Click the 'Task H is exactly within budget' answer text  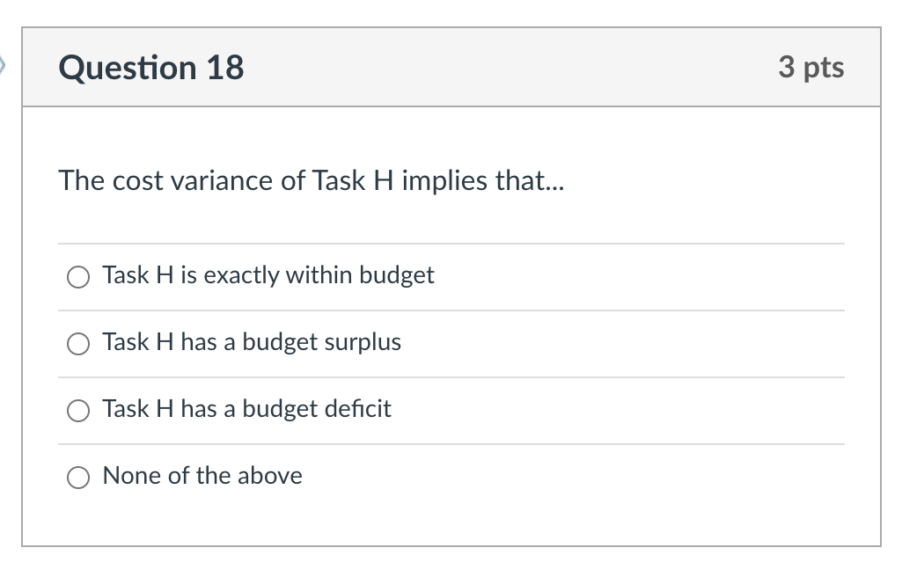pos(268,274)
